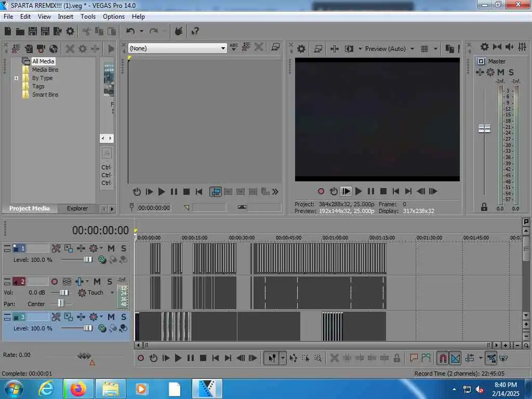Click the Insert Marker icon
The height and width of the screenshot is (399, 532).
pos(414,358)
